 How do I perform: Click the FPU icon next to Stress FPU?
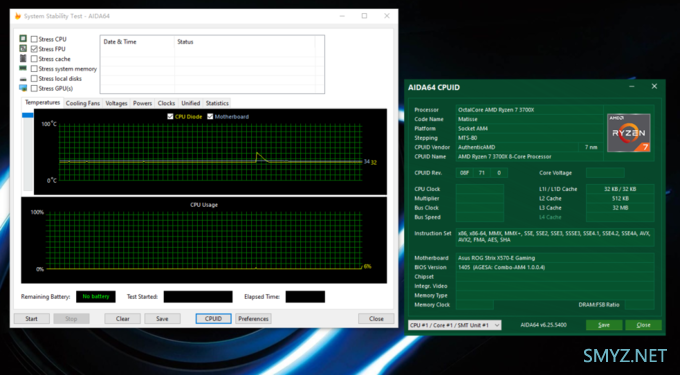[23, 49]
